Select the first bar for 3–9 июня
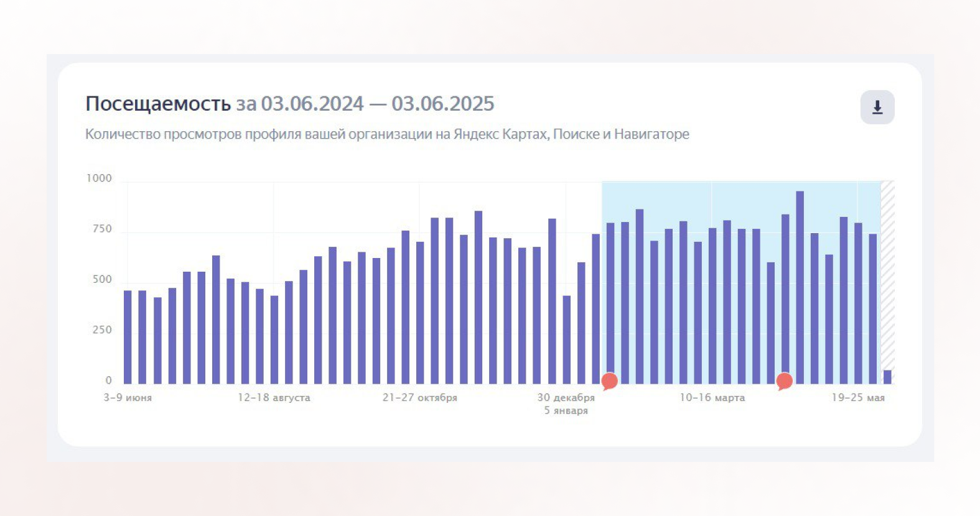Viewport: 980px width, 516px height. pyautogui.click(x=128, y=337)
